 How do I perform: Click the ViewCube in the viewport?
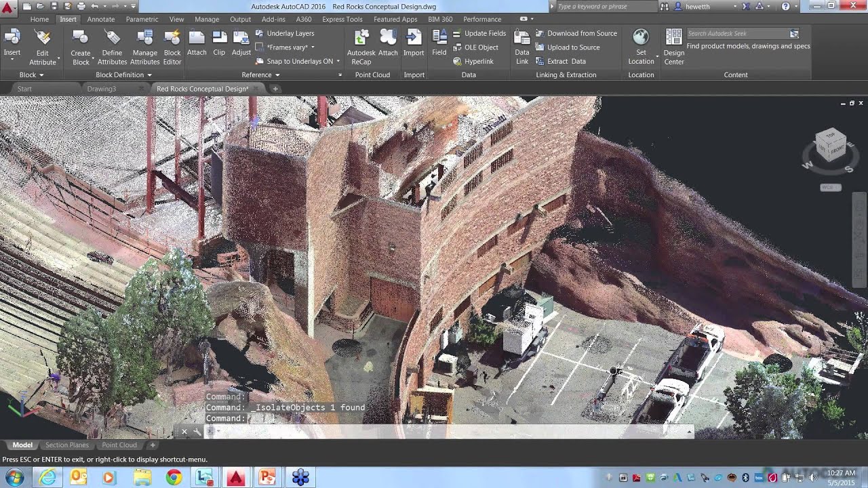tap(830, 145)
